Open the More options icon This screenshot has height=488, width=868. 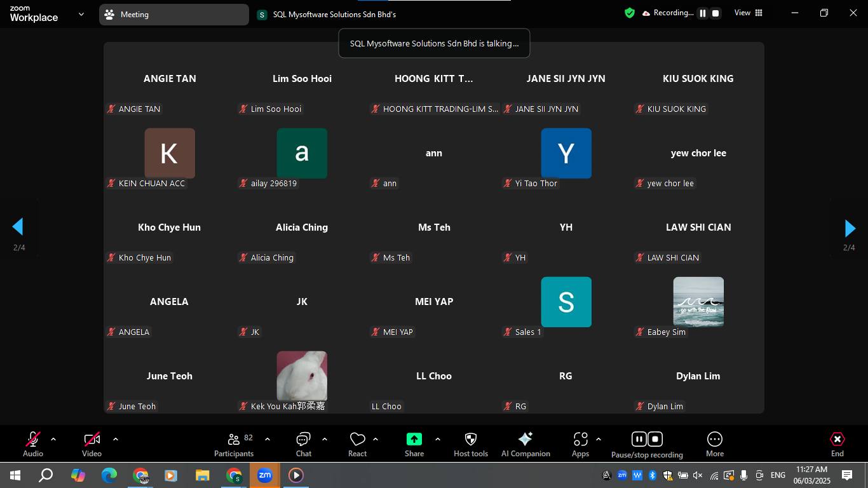[714, 444]
